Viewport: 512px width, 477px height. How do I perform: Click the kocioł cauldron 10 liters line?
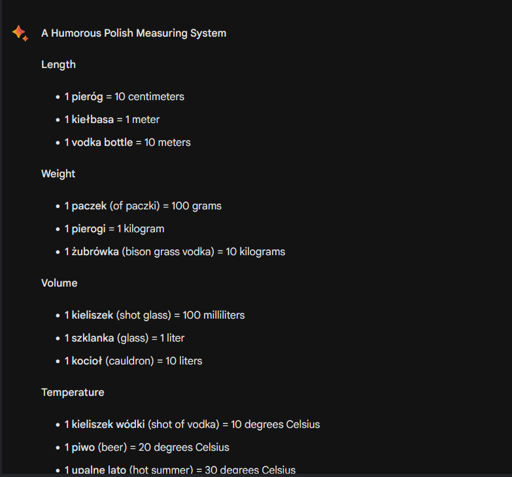point(133,361)
